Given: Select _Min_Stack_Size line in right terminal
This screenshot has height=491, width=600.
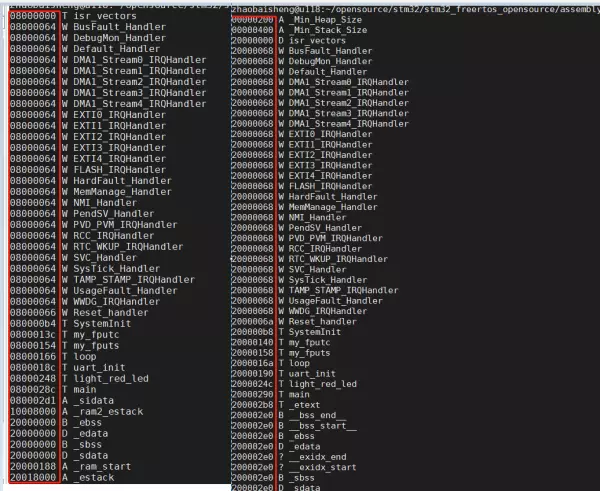Looking at the screenshot, I should [x=299, y=30].
